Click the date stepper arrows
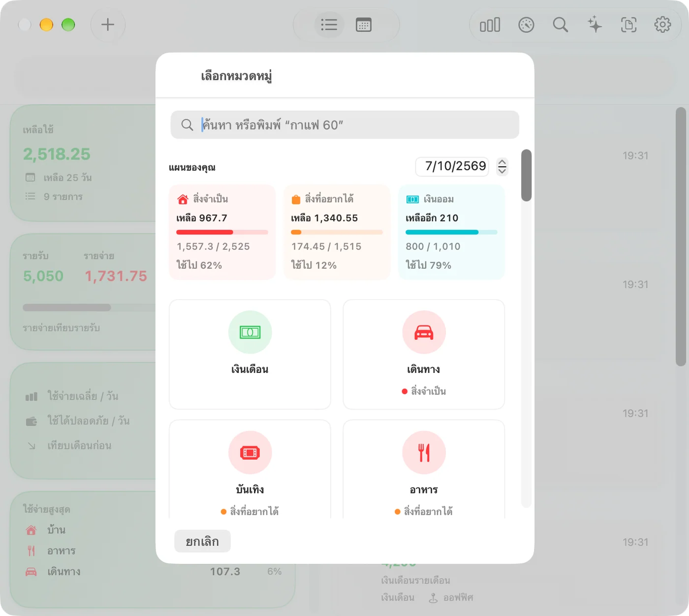 coord(502,166)
